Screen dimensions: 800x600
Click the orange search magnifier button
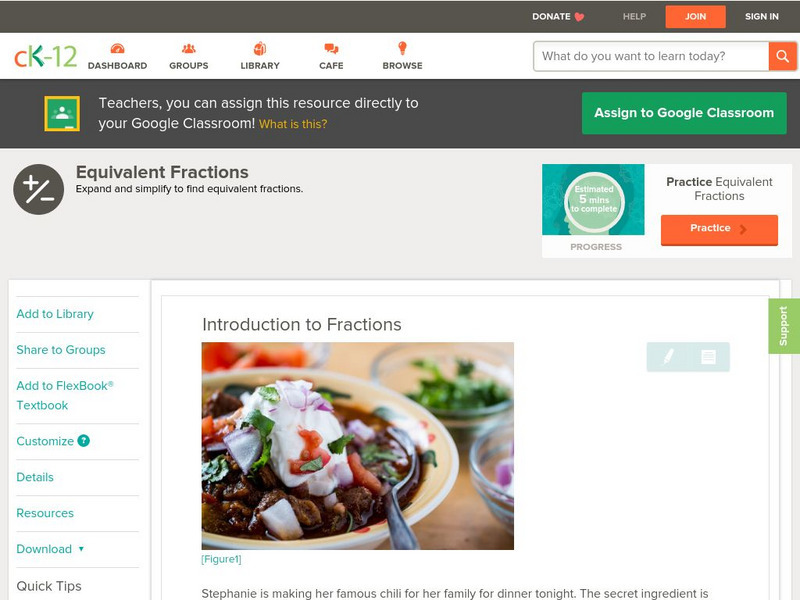(x=782, y=56)
